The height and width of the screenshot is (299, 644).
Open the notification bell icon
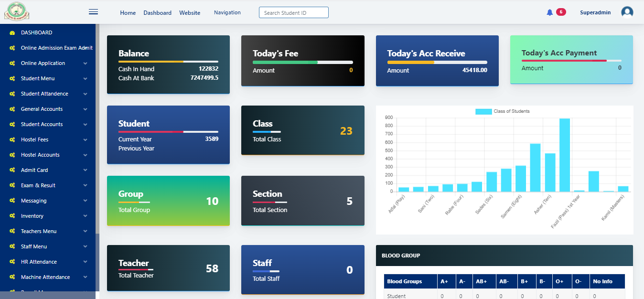[549, 12]
